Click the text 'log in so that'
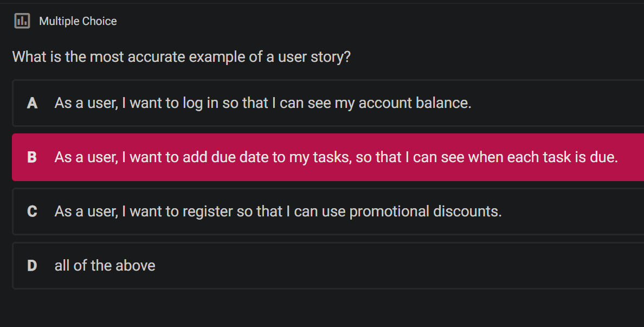 pos(226,103)
